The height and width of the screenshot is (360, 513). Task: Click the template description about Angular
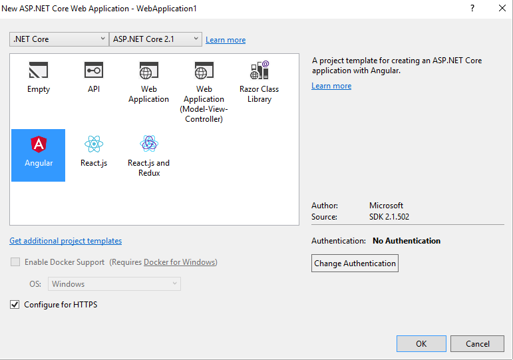pyautogui.click(x=397, y=66)
